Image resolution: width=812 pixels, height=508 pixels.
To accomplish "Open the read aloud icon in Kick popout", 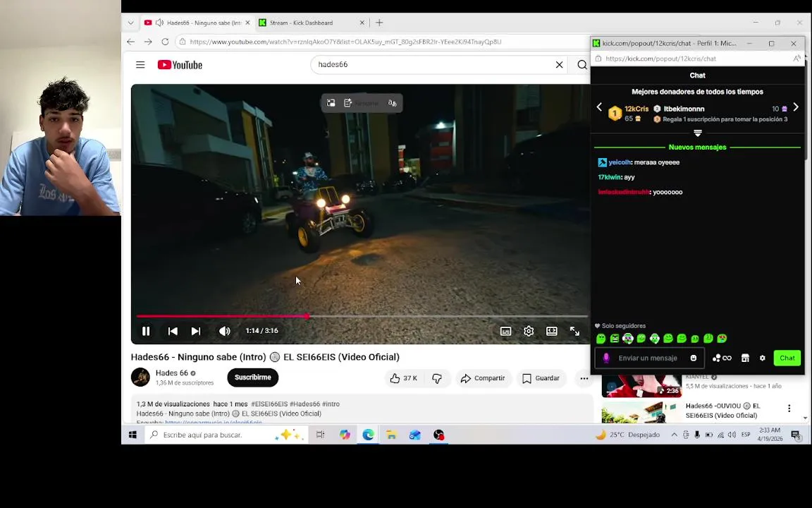I will coord(796,59).
